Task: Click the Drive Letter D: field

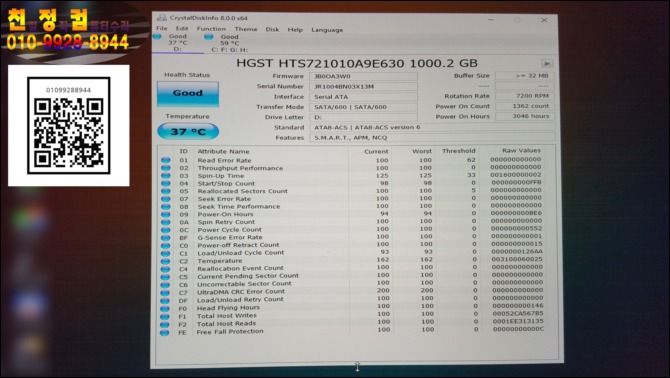Action: tap(363, 117)
